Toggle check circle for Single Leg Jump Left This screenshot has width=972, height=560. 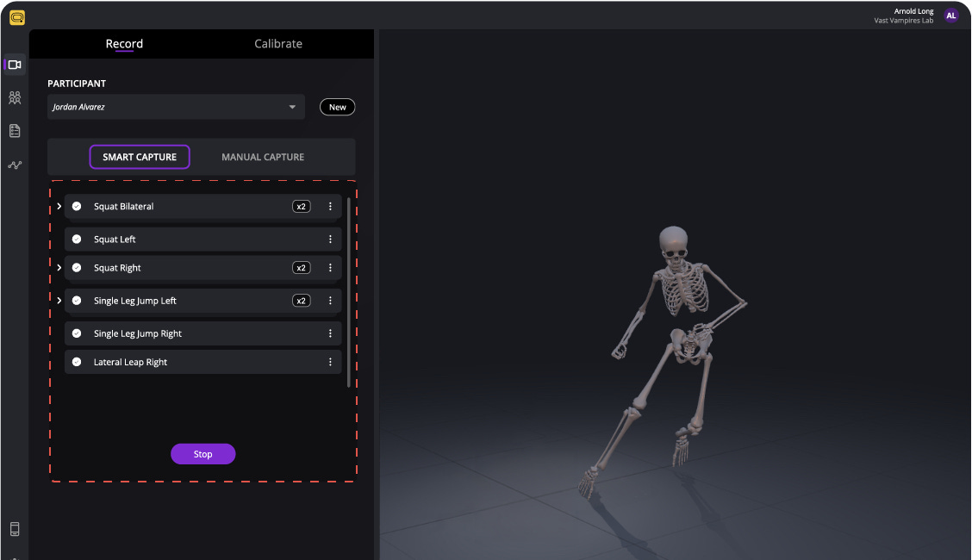(x=77, y=301)
